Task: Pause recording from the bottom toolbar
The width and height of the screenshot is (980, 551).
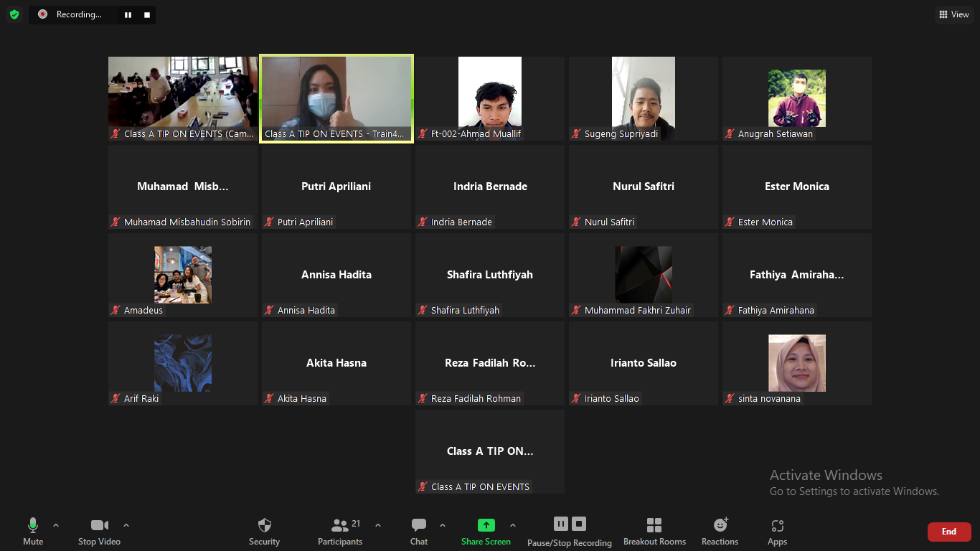Action: (561, 524)
